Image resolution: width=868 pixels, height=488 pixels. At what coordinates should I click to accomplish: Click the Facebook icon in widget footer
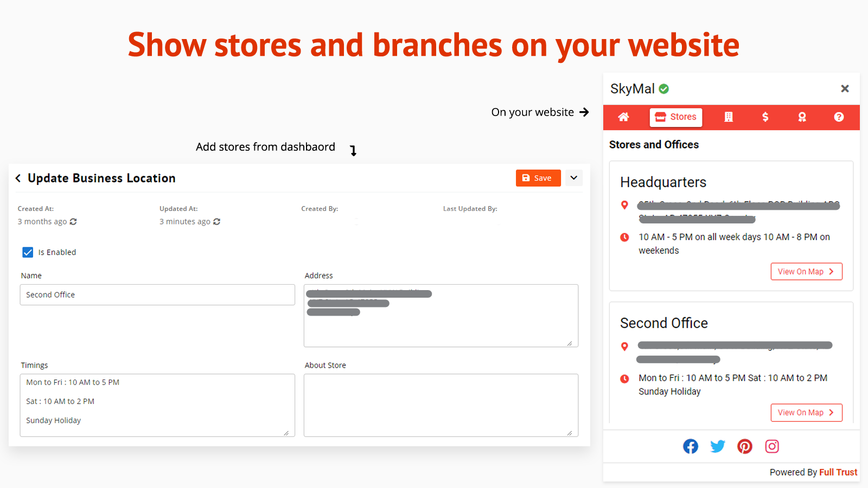click(690, 446)
